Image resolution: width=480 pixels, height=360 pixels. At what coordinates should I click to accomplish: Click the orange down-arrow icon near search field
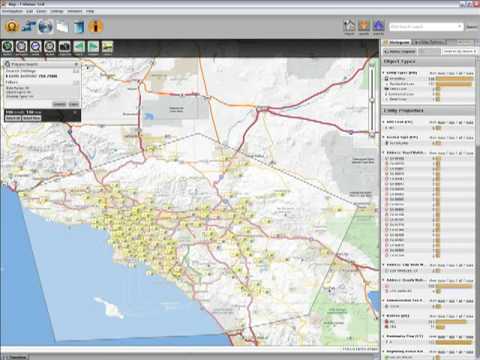364,27
